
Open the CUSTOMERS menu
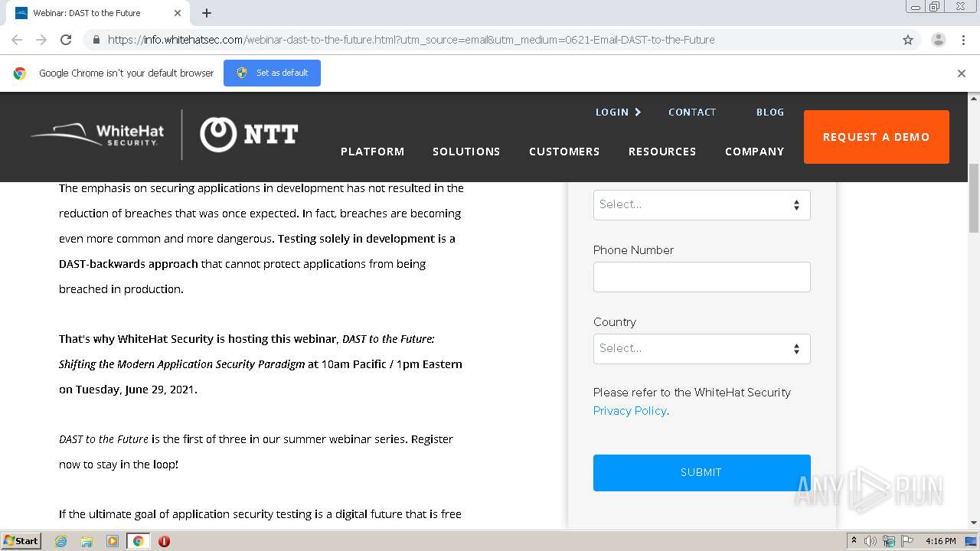point(564,152)
